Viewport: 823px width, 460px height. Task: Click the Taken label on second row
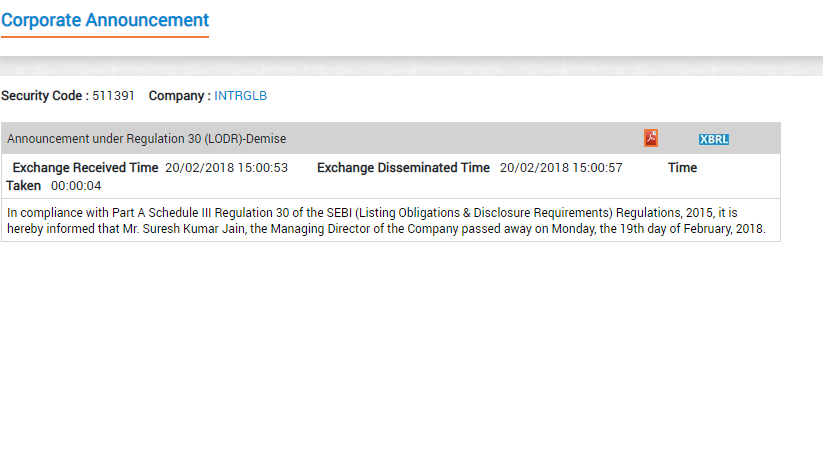[x=24, y=186]
